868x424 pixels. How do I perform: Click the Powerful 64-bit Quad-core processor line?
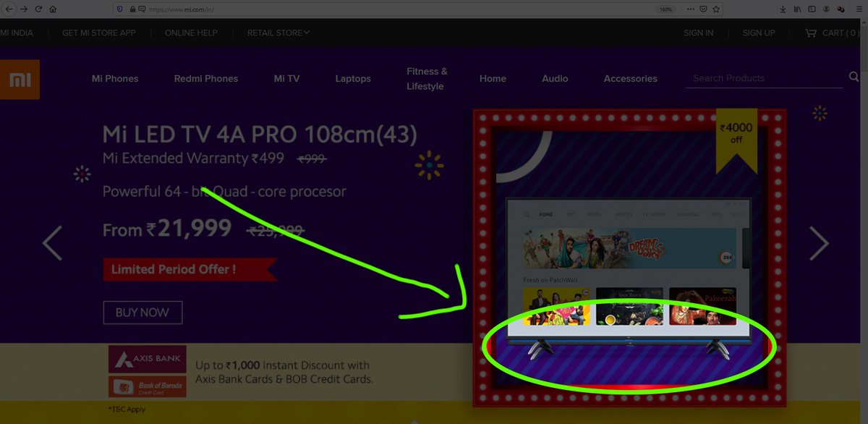tap(224, 192)
